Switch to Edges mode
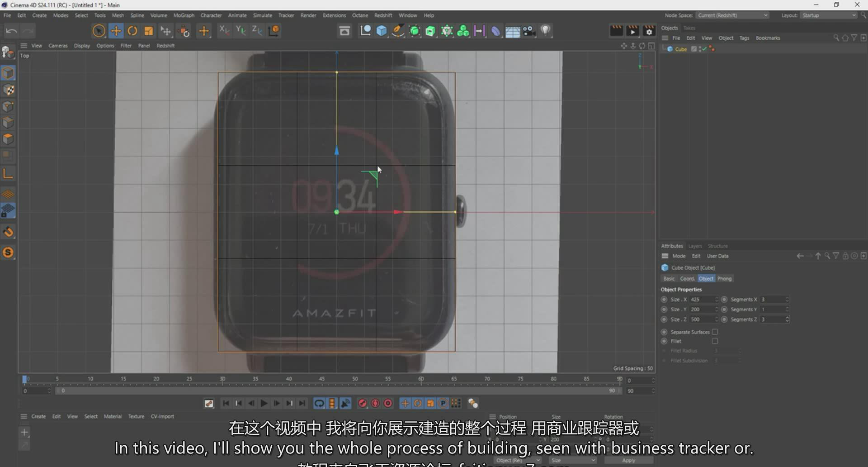The width and height of the screenshot is (868, 467). 8,123
